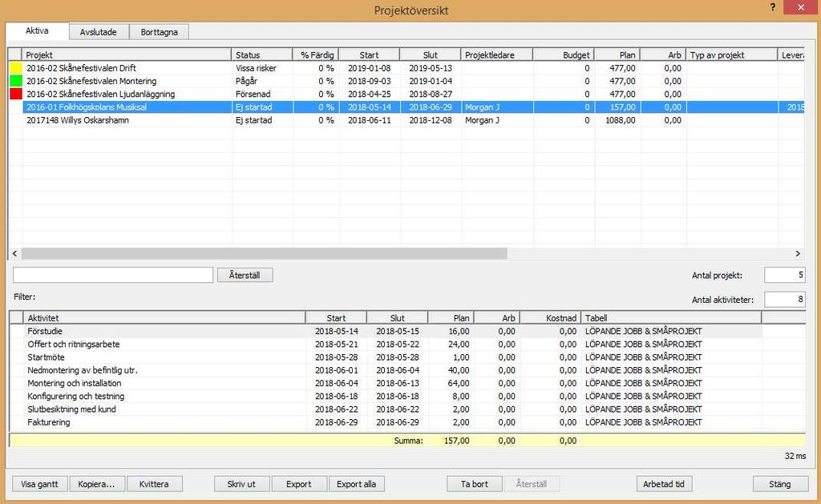Sort projects by Start column header
Image resolution: width=821 pixels, height=504 pixels.
pos(369,55)
